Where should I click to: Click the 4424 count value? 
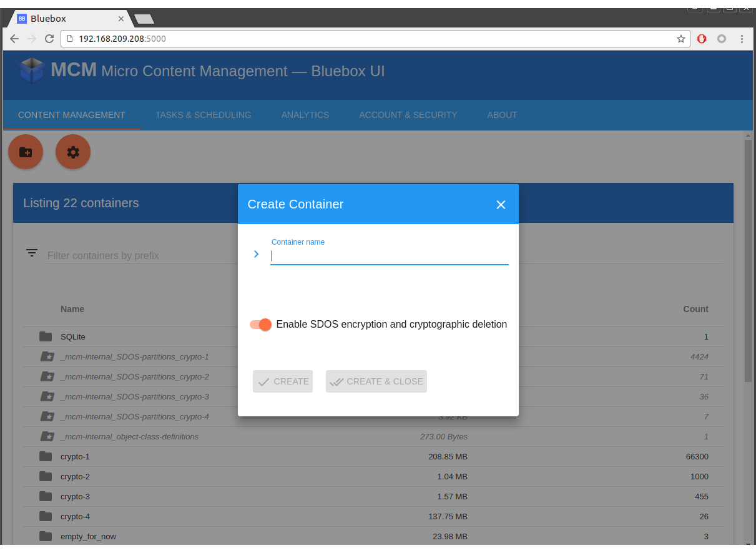(699, 356)
